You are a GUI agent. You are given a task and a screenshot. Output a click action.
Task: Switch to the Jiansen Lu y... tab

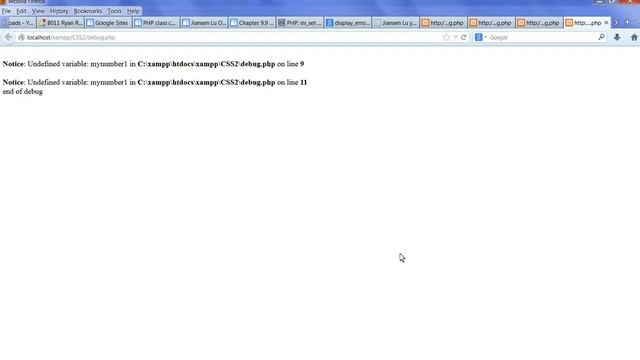[x=396, y=23]
